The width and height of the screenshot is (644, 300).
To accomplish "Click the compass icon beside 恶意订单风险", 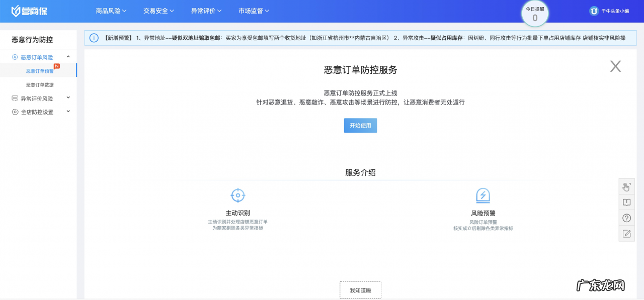I will tap(15, 57).
